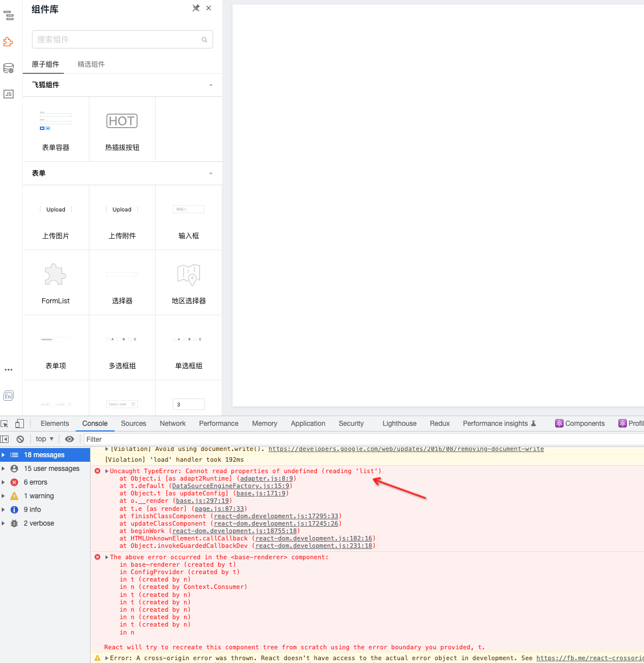Select the FormList puzzle component
The image size is (644, 663).
pyautogui.click(x=56, y=282)
